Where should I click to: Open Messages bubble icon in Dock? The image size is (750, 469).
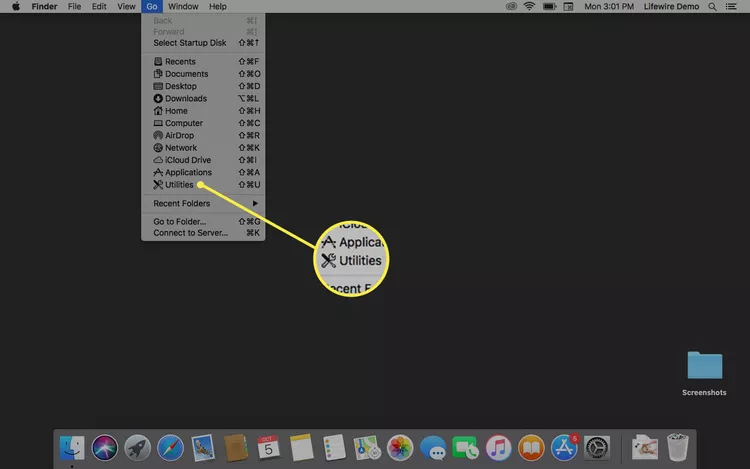pyautogui.click(x=433, y=448)
